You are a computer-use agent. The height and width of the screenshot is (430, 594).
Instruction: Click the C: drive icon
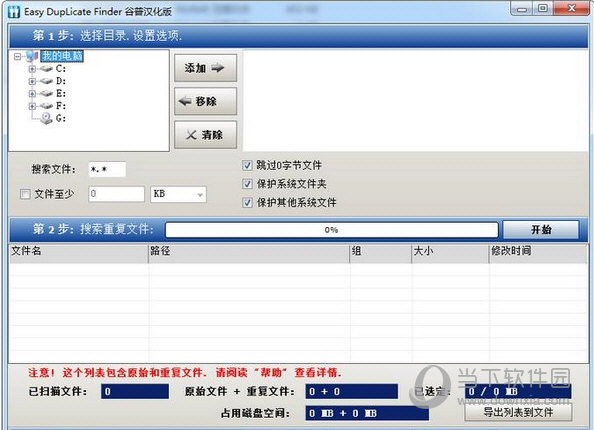(46, 69)
